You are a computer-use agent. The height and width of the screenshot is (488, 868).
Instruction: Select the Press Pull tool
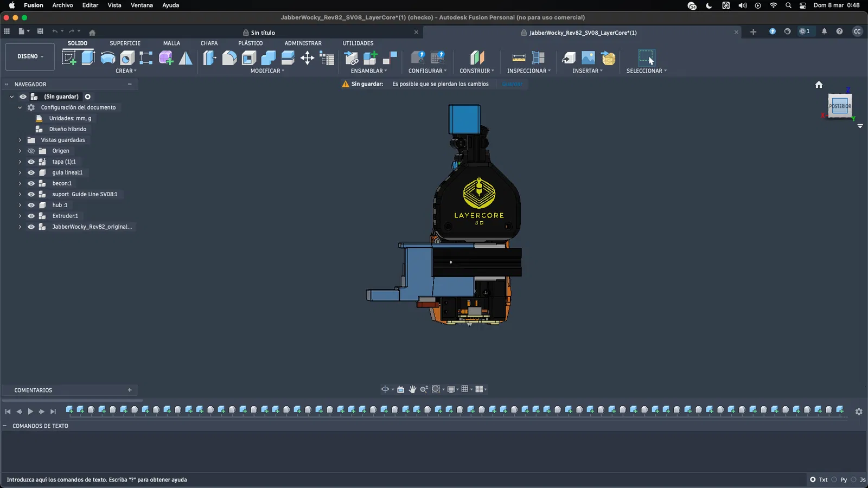(x=209, y=57)
